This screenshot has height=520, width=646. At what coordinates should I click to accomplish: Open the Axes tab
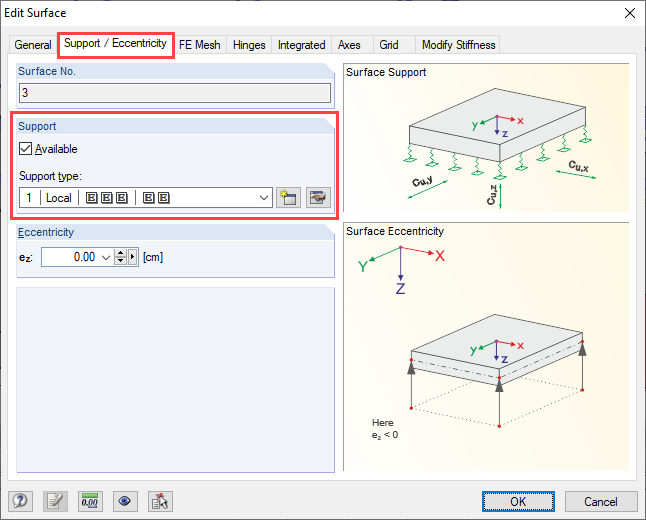pos(349,45)
